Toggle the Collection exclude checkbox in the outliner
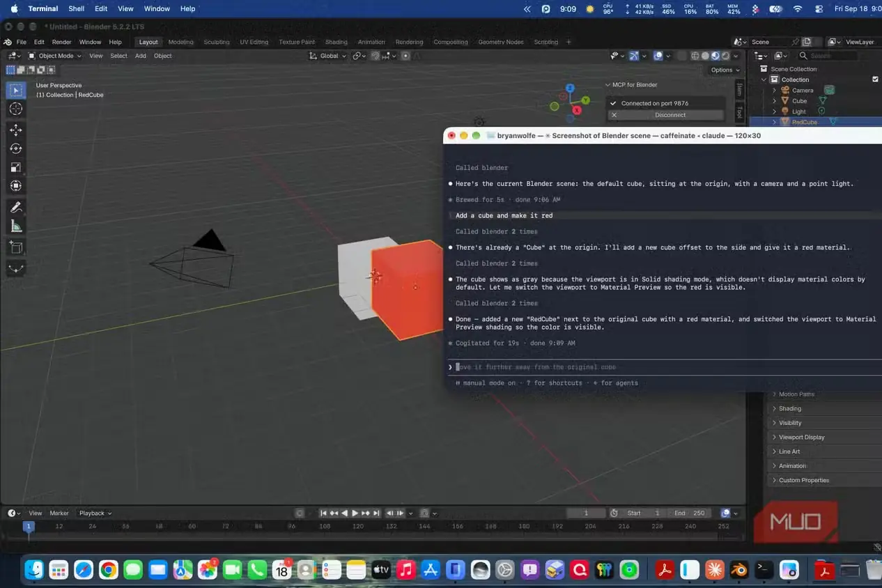This screenshot has width=882, height=588. [x=875, y=79]
